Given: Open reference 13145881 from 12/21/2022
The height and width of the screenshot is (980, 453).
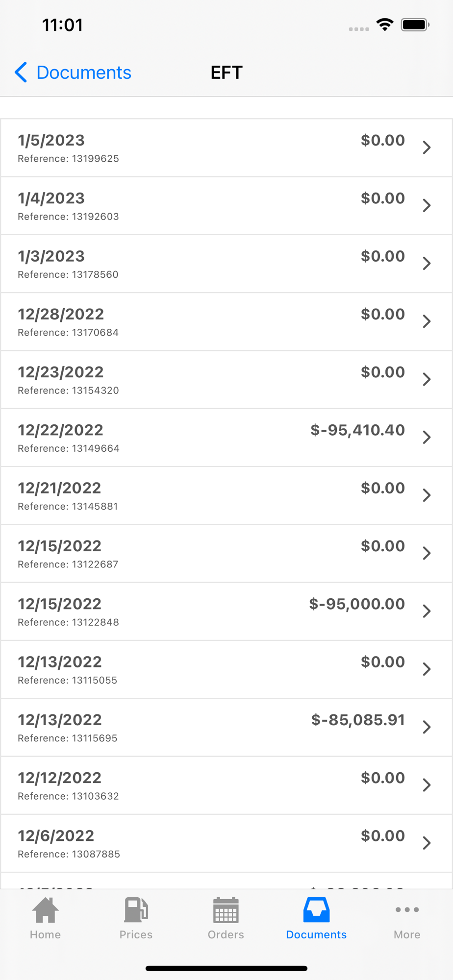Looking at the screenshot, I should pyautogui.click(x=226, y=495).
